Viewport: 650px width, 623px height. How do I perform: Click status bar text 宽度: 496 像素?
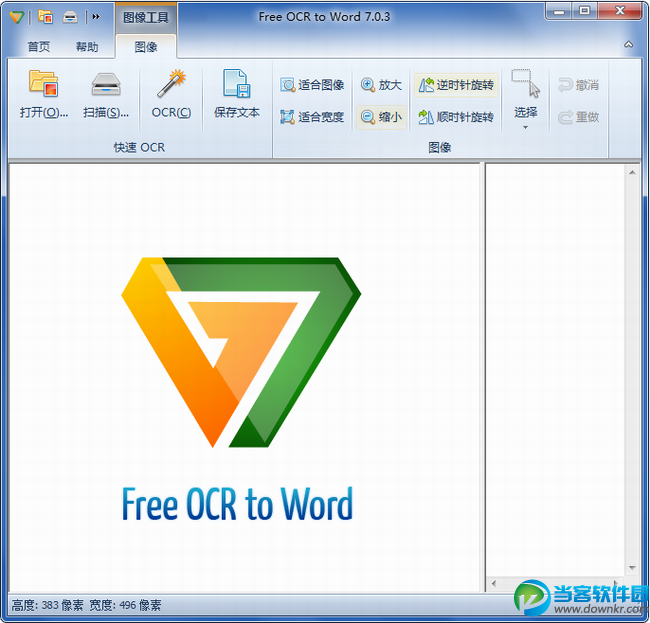pos(125,605)
